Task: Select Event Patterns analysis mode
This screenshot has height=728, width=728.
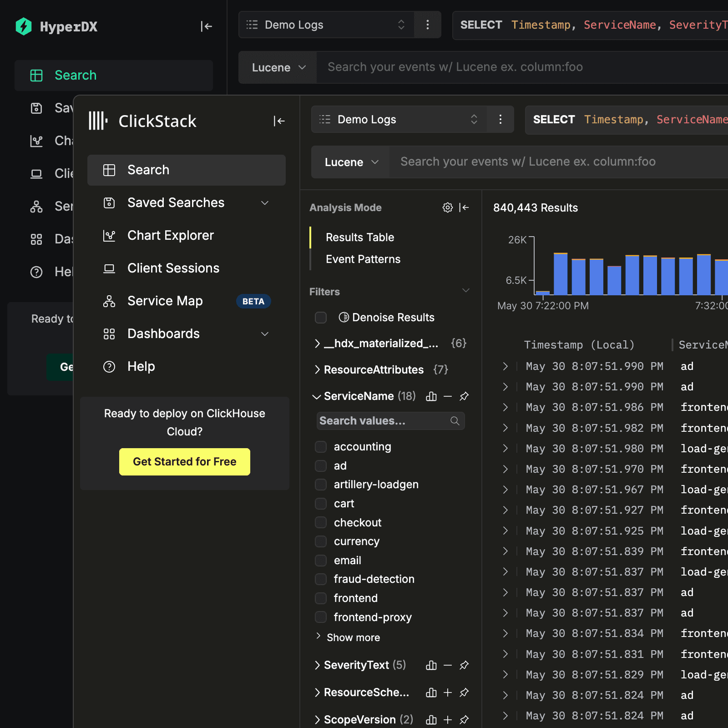Action: 363,259
